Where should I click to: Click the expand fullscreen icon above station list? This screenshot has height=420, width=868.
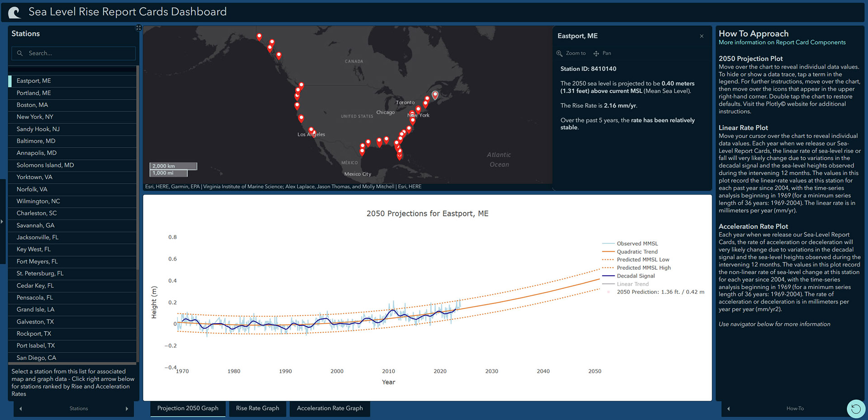click(138, 28)
